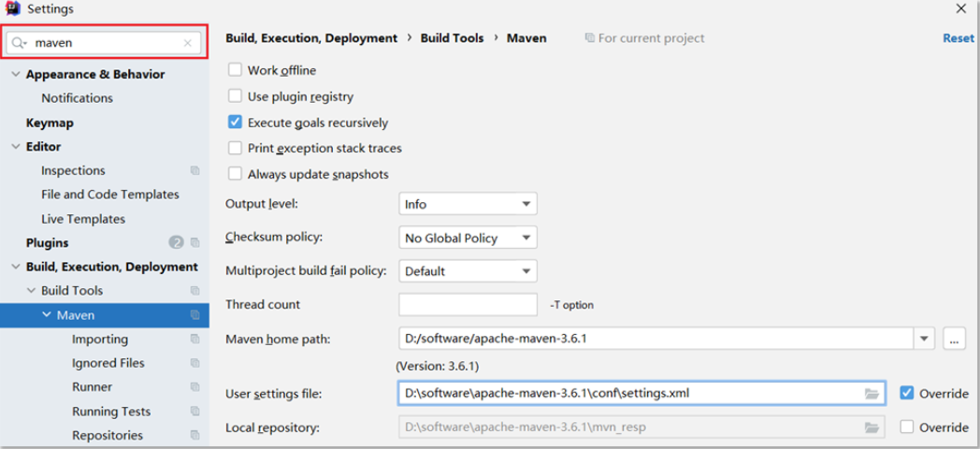Click the Thread count input field
980x449 pixels.
pyautogui.click(x=468, y=305)
